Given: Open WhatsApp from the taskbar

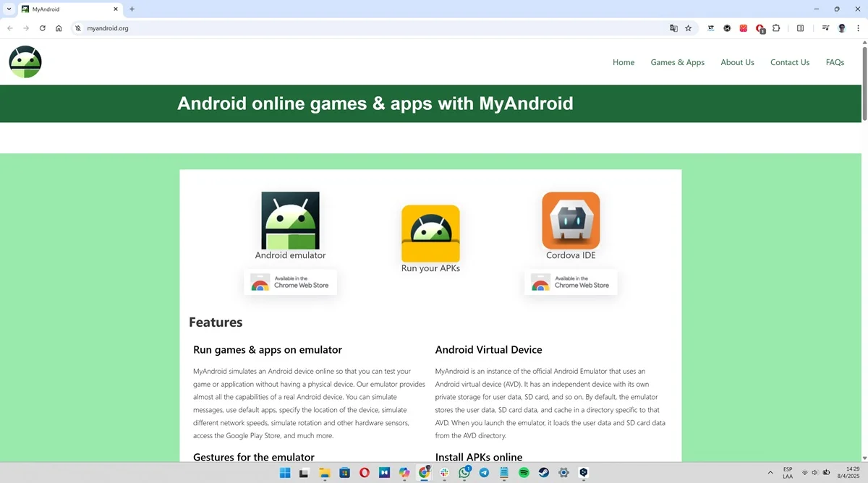Looking at the screenshot, I should click(x=463, y=473).
